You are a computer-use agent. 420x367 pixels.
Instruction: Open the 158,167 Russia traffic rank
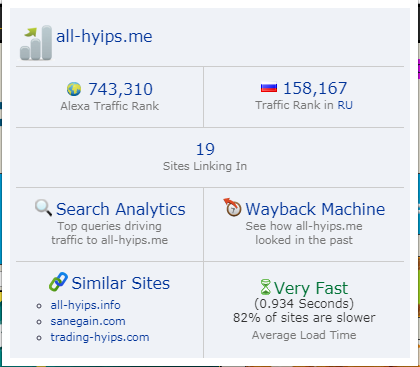(315, 88)
